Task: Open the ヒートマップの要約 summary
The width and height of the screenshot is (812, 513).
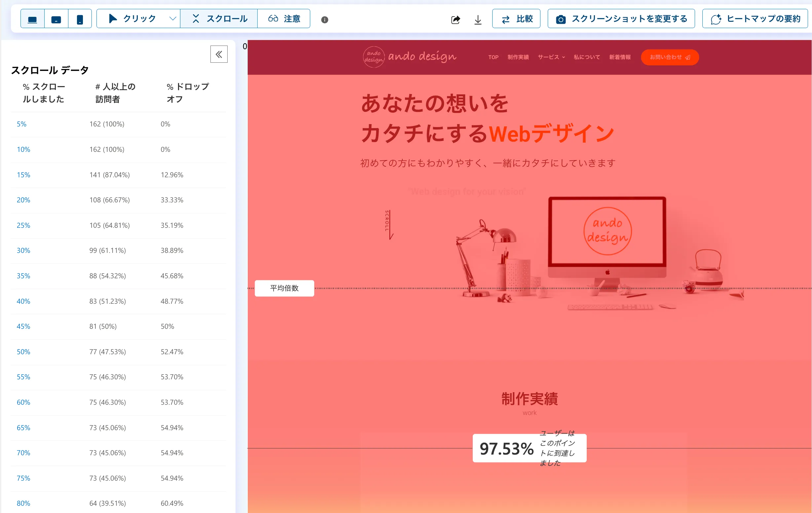Action: click(755, 18)
